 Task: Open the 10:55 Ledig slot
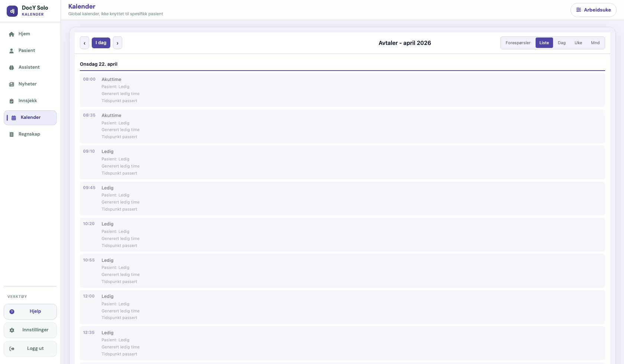coord(342,271)
